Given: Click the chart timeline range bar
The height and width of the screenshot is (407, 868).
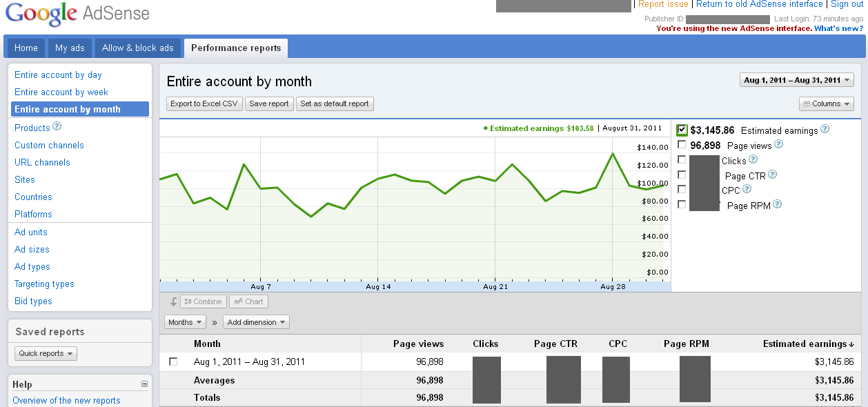Looking at the screenshot, I should (415, 286).
